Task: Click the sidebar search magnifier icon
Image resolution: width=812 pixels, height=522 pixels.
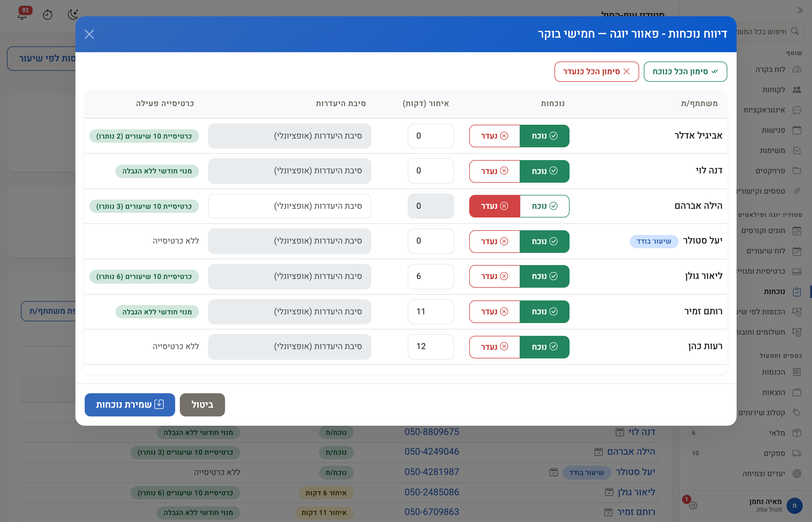Action: coord(795,32)
